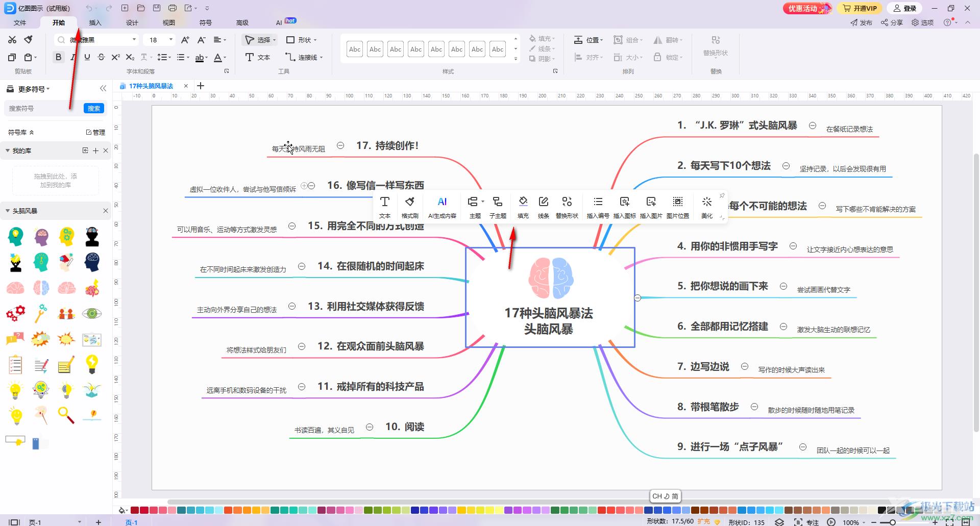Screen dimensions: 980x526
Task: Click the Undo arrow in title bar
Action: (89, 8)
